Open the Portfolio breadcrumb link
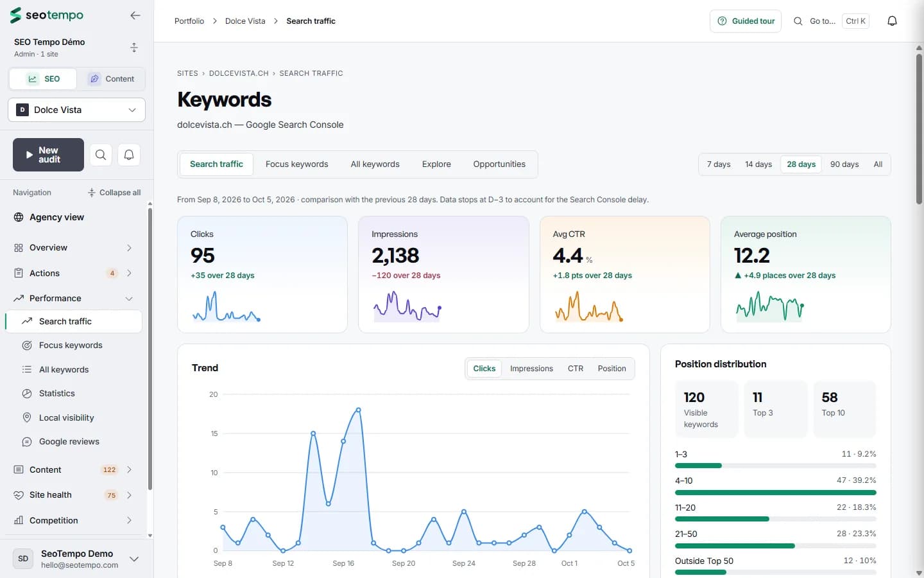Image resolution: width=924 pixels, height=578 pixels. point(189,21)
